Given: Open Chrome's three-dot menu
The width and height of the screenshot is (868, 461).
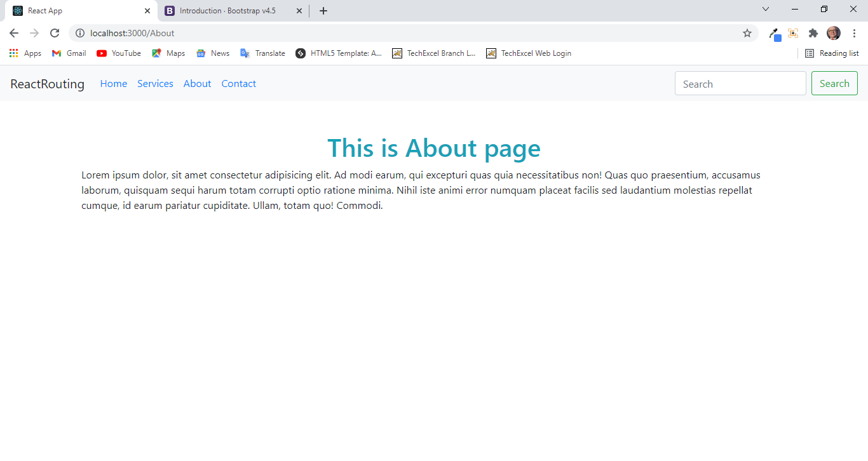Looking at the screenshot, I should click(x=854, y=33).
